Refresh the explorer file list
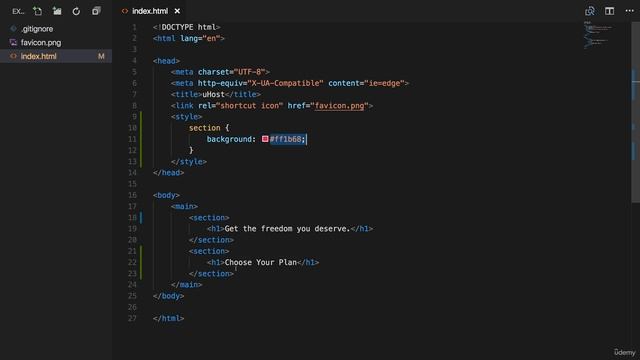The width and height of the screenshot is (640, 360). [76, 11]
